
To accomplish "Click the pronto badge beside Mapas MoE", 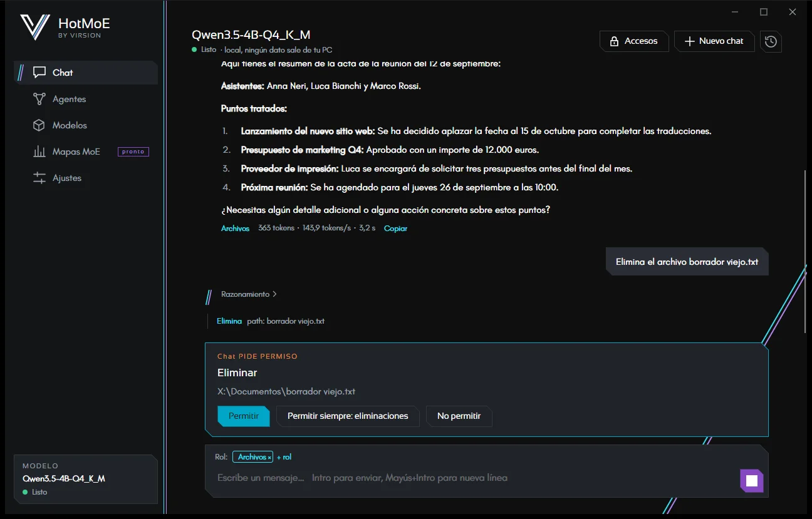I will pos(133,152).
